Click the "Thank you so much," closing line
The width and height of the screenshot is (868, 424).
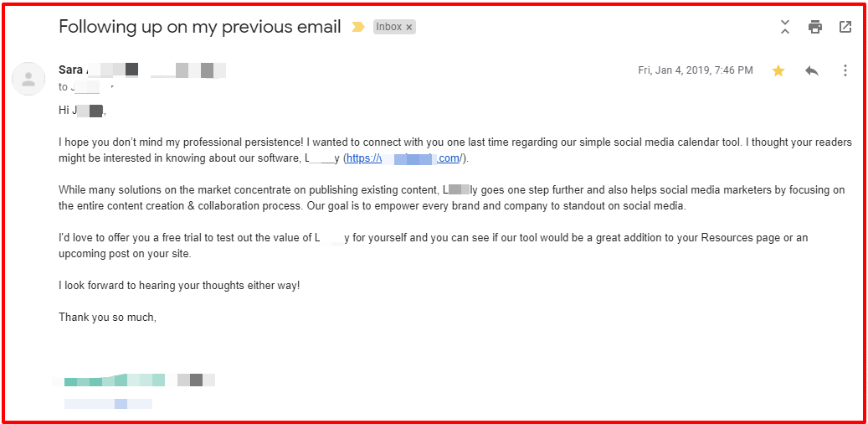[107, 318]
